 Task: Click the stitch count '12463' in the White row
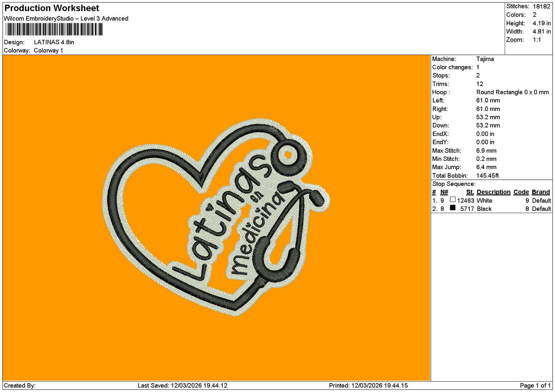pyautogui.click(x=466, y=200)
